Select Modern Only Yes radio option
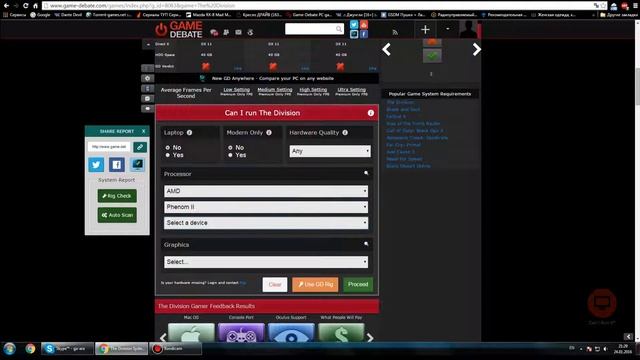The height and width of the screenshot is (360, 640). click(x=231, y=155)
